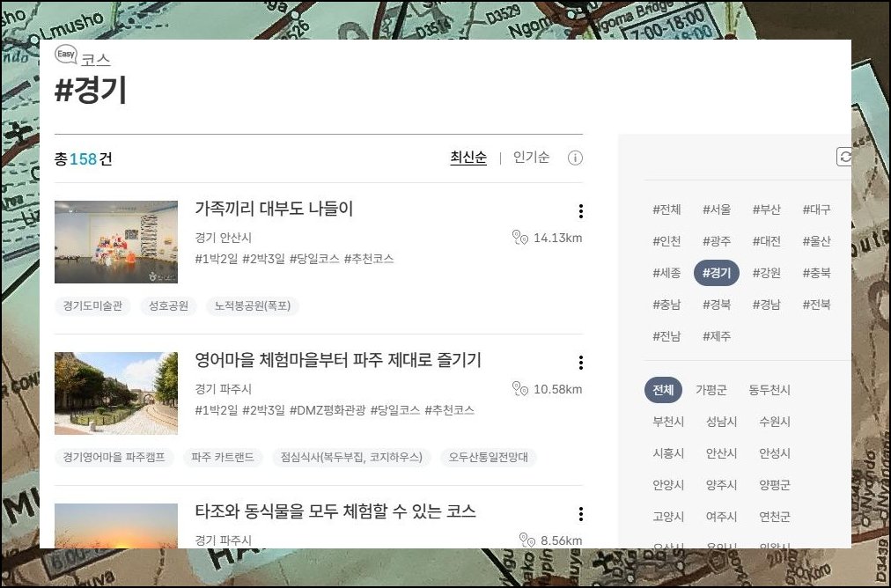Open more options for 영어마을 체험마을부터 파주 course
The image size is (891, 588).
[x=580, y=363]
